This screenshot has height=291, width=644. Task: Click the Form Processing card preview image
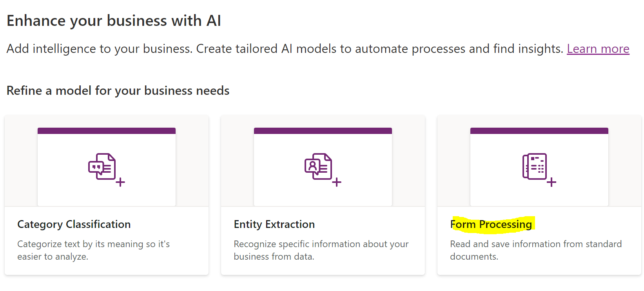[539, 167]
